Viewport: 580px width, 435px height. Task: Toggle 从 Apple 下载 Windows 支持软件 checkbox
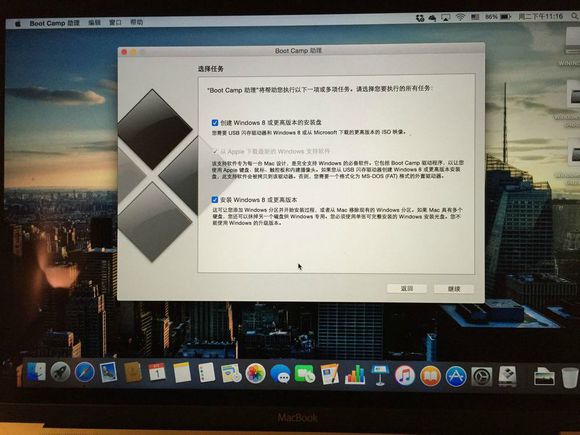[215, 151]
